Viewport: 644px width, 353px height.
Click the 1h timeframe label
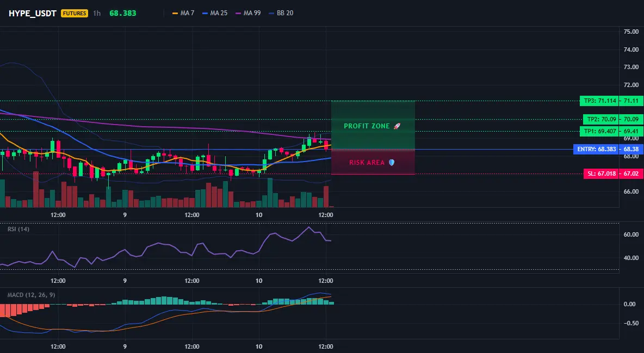[x=96, y=13]
